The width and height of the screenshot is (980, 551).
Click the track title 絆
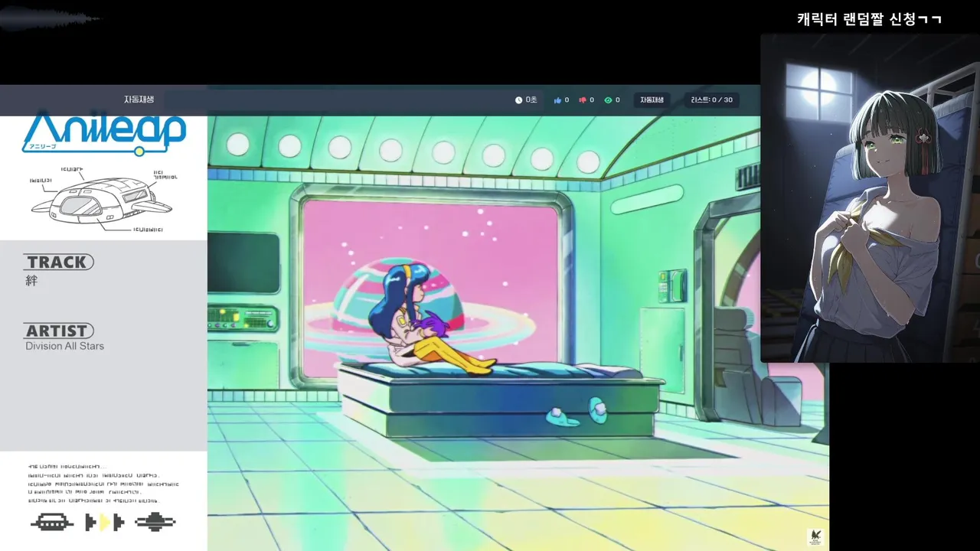pyautogui.click(x=31, y=281)
